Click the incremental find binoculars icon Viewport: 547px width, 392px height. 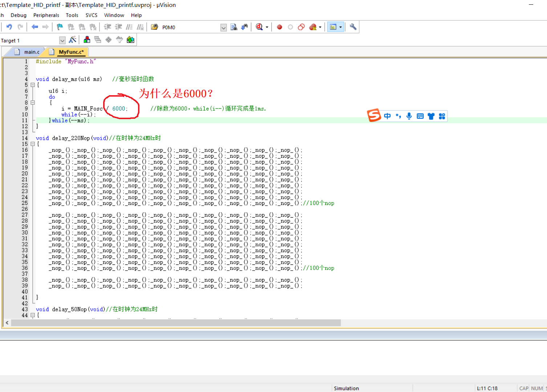[244, 27]
